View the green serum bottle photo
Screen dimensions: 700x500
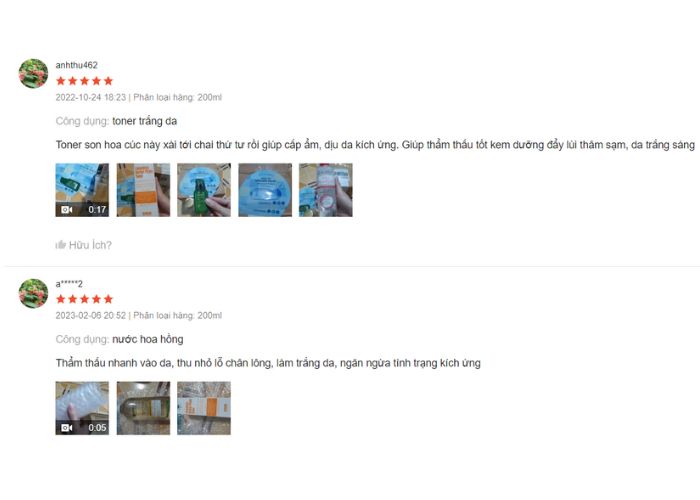click(x=204, y=190)
